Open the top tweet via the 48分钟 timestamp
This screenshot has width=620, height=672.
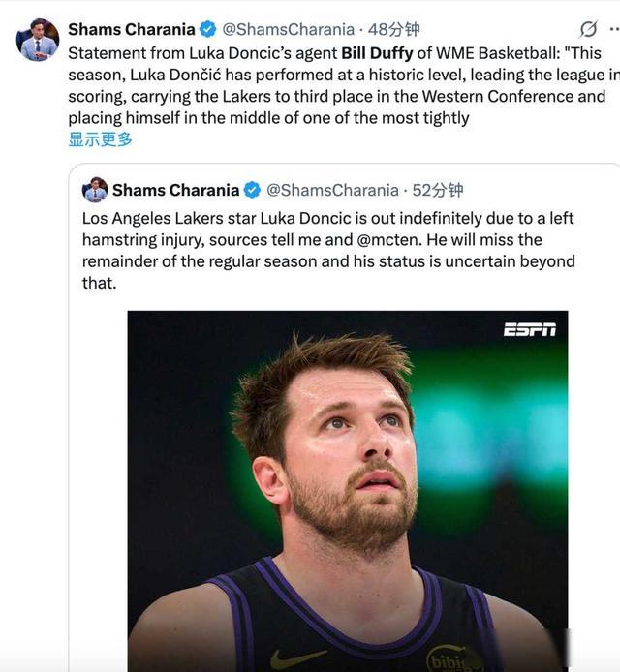[x=393, y=29]
